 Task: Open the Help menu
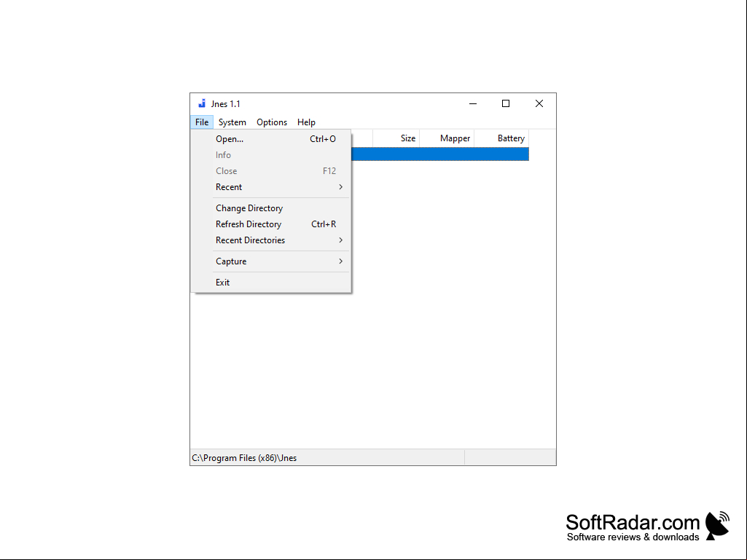pos(306,122)
